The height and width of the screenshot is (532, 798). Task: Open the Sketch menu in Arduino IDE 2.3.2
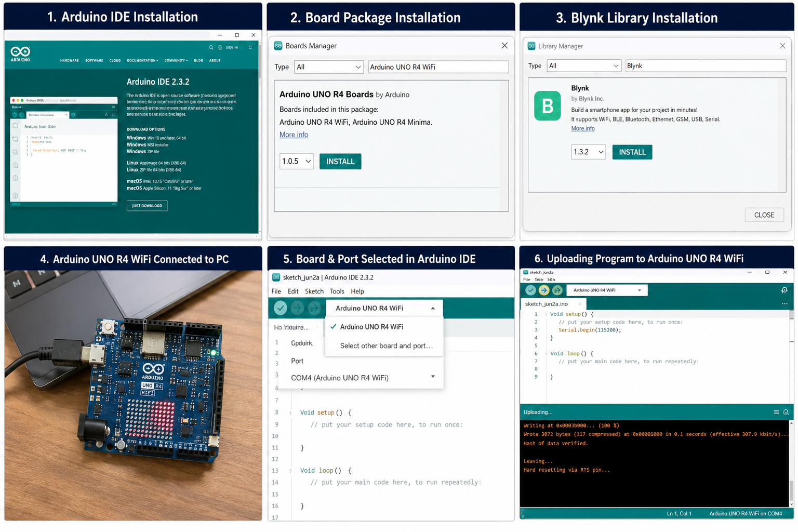click(x=314, y=291)
